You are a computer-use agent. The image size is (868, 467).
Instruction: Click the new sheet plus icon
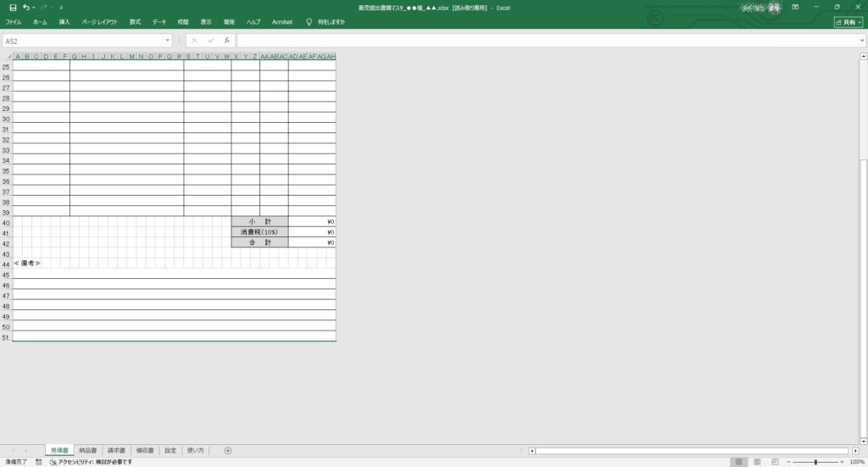227,450
